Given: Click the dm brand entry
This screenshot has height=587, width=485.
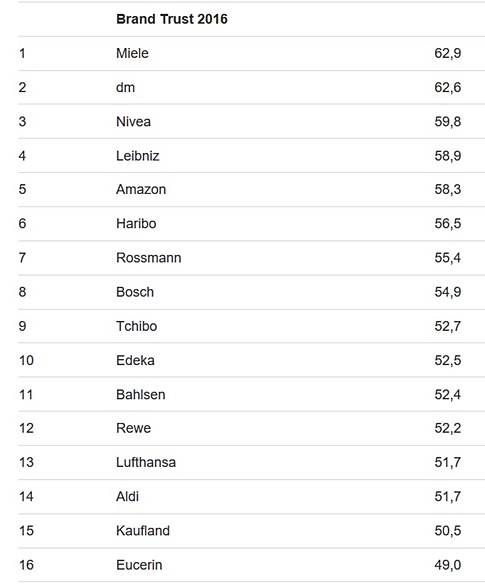Looking at the screenshot, I should click(x=125, y=87).
